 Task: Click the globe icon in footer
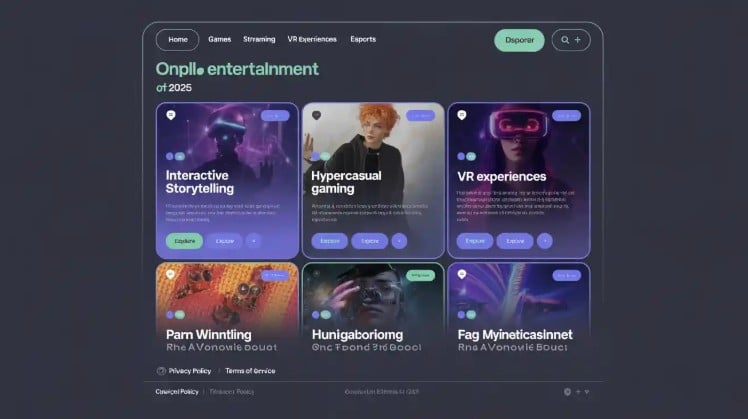[x=568, y=392]
